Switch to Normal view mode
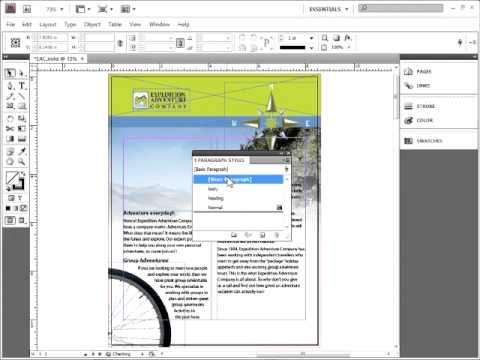Image resolution: width=480 pixels, height=360 pixels. coord(10,220)
